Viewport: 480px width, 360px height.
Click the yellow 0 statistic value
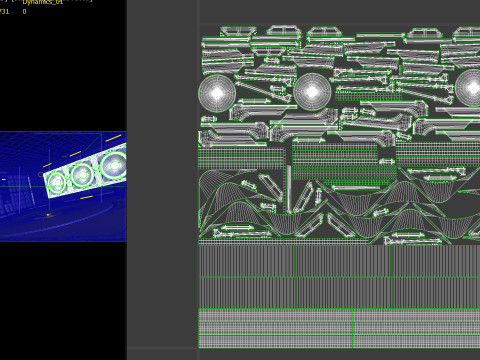pyautogui.click(x=24, y=12)
